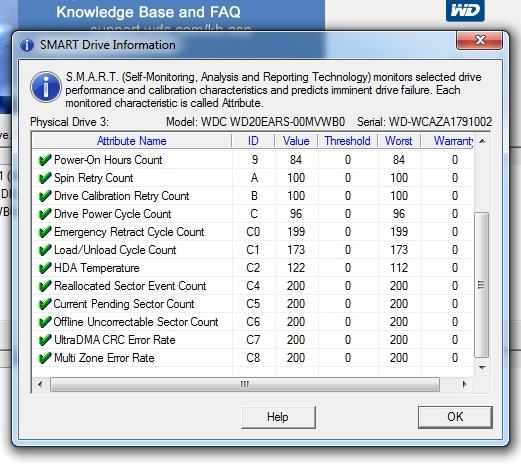Click vertical scrollbar up arrow

[482, 141]
